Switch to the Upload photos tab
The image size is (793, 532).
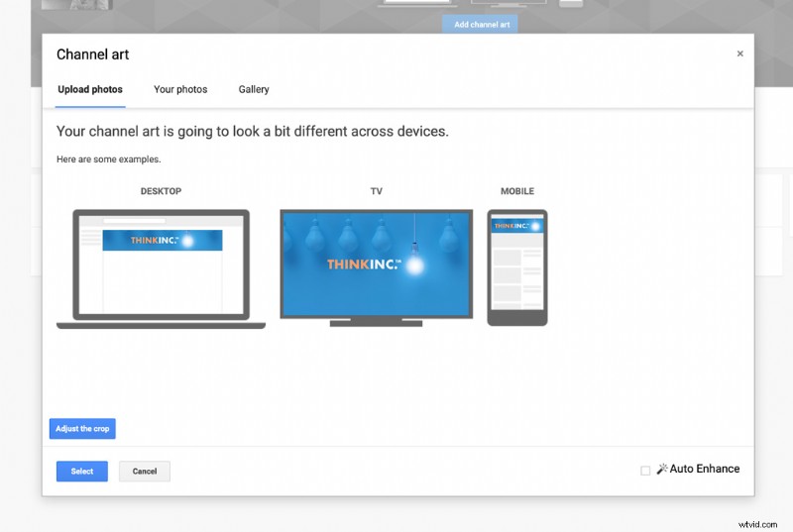tap(90, 89)
